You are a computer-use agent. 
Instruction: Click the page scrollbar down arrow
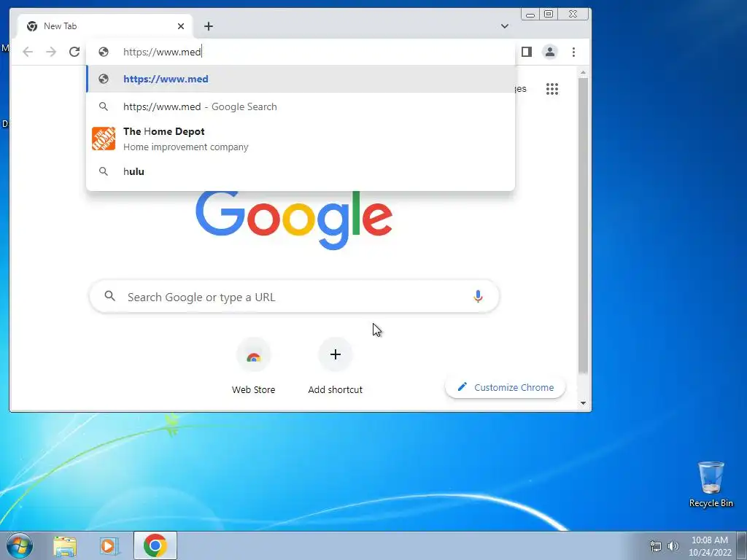[583, 403]
